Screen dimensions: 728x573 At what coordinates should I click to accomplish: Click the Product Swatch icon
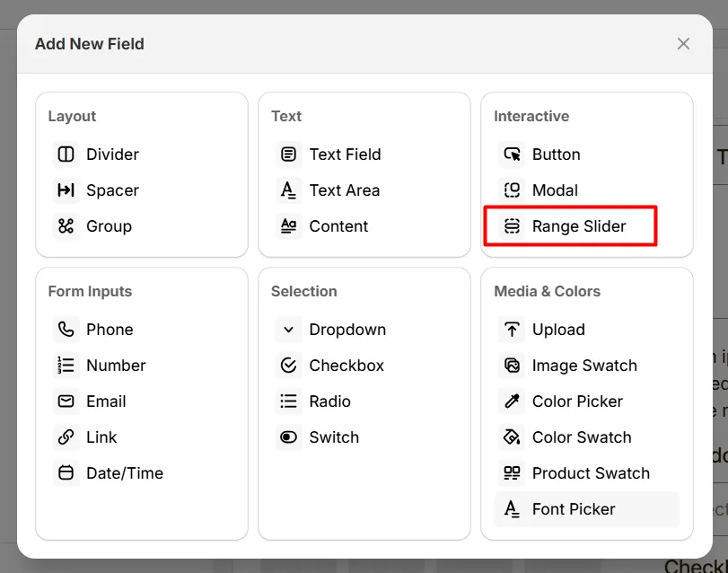[512, 473]
